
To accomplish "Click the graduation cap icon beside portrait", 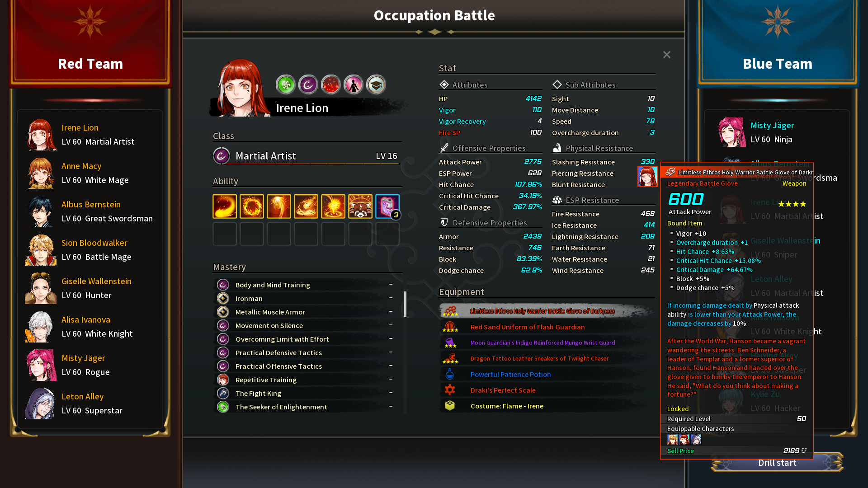I will tap(376, 84).
